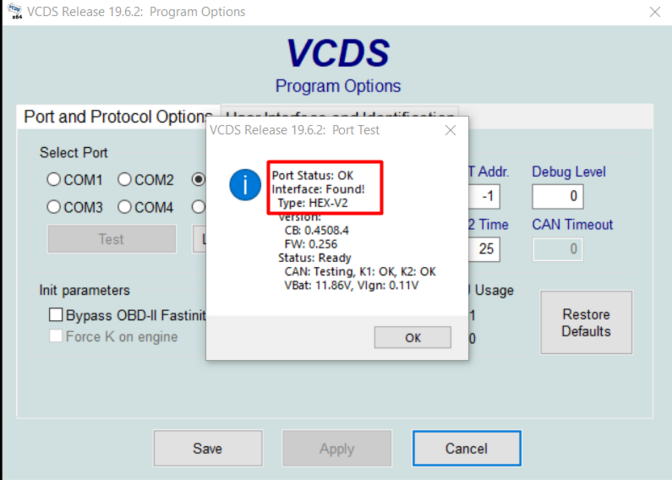Switch to Port and Protocol Options tab

click(118, 117)
